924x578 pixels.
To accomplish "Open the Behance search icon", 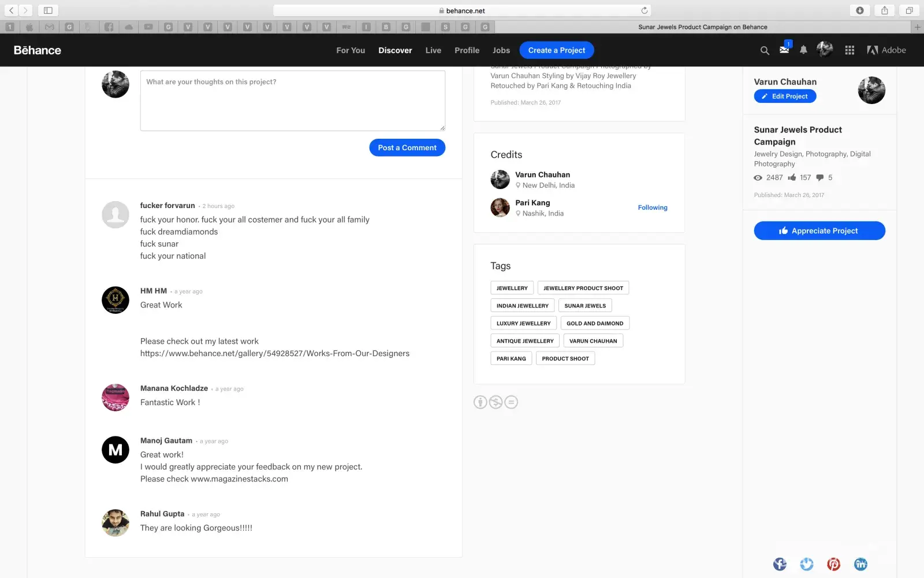I will 765,51.
